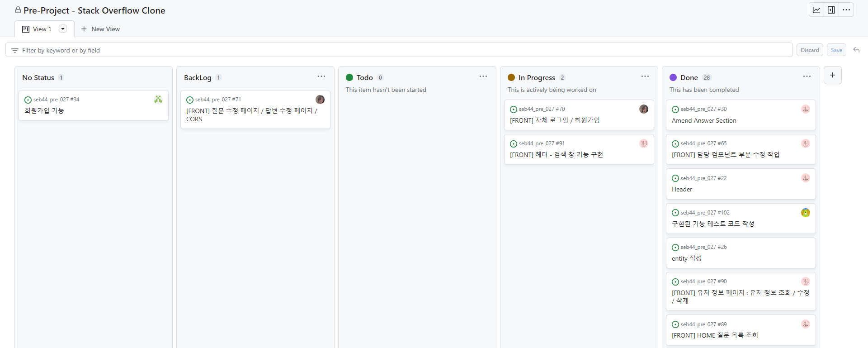The width and height of the screenshot is (868, 348).
Task: Open the Insights chart icon
Action: pyautogui.click(x=816, y=10)
